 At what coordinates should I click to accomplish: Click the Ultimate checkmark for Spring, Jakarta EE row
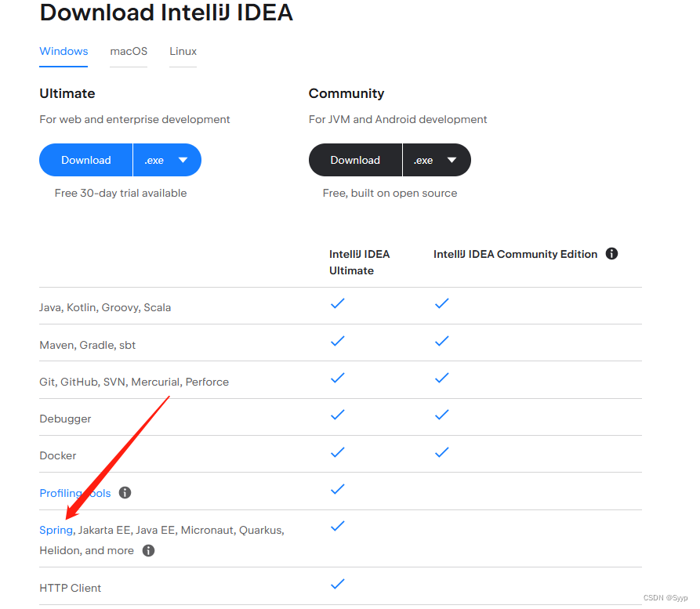coord(338,526)
